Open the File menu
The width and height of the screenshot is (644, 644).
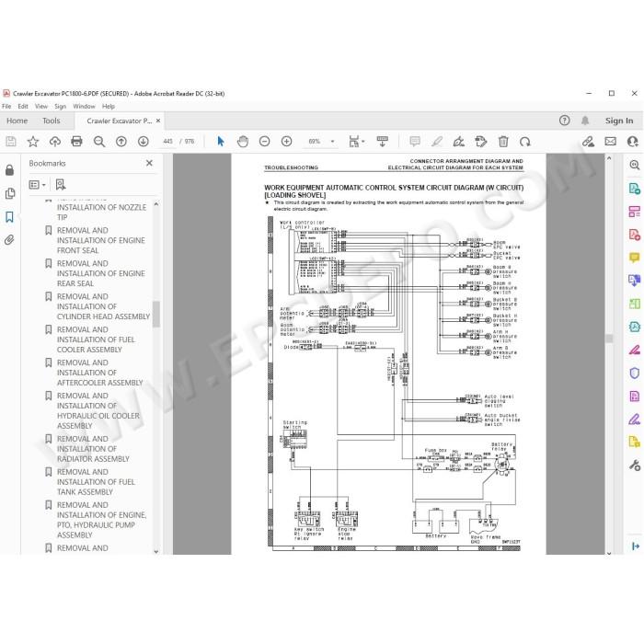click(6, 107)
